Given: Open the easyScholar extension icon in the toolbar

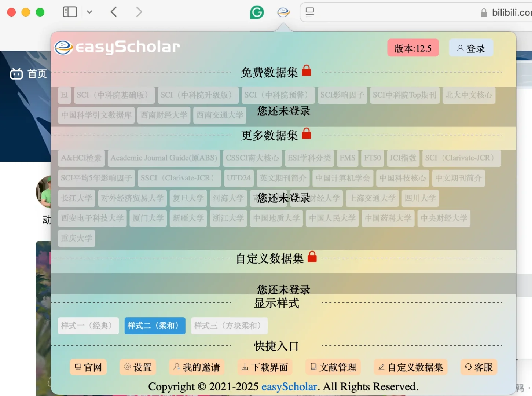Looking at the screenshot, I should coord(283,12).
